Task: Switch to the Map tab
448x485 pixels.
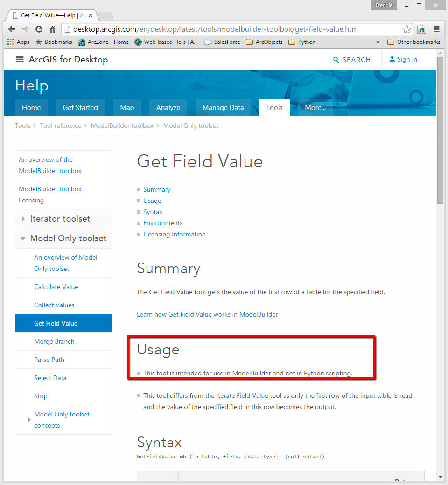Action: 127,108
